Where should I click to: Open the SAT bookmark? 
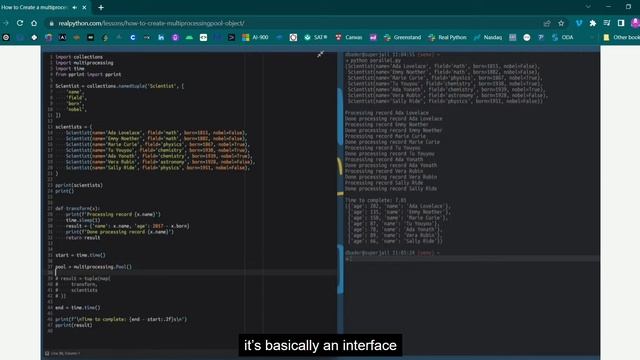point(316,37)
